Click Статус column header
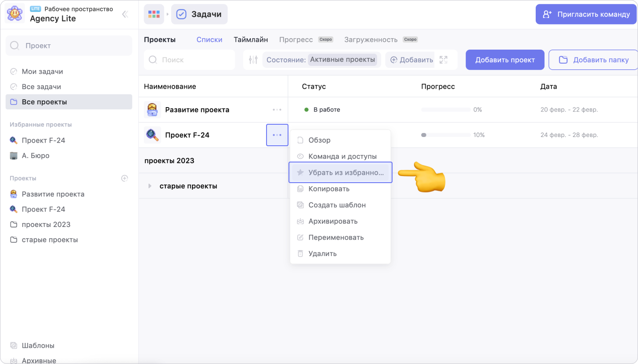 314,86
